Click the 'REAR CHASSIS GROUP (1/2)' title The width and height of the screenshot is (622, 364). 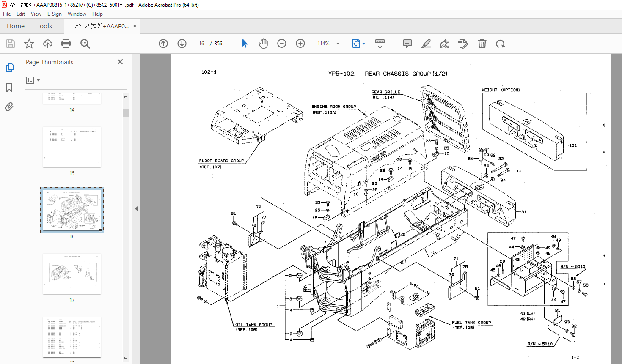(406, 74)
